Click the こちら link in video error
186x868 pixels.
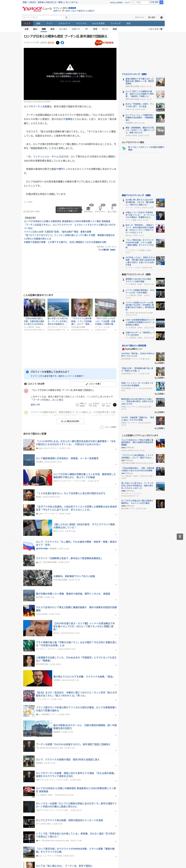point(74,77)
